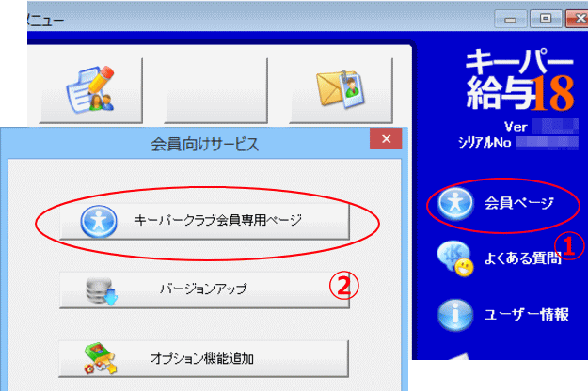Viewport: 588px width, 391px height.
Task: Click the empty middle toolbar button
Action: pos(215,90)
